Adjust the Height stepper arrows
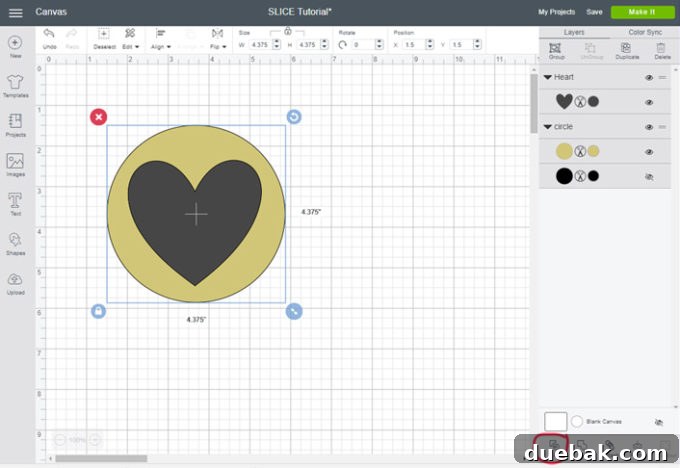Screen dimensions: 680x468 [x=324, y=45]
